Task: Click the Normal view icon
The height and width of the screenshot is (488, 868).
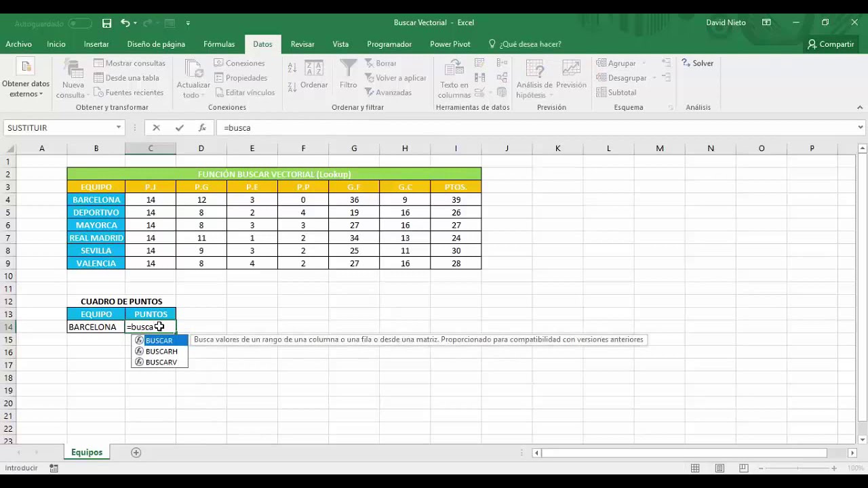Action: point(695,468)
